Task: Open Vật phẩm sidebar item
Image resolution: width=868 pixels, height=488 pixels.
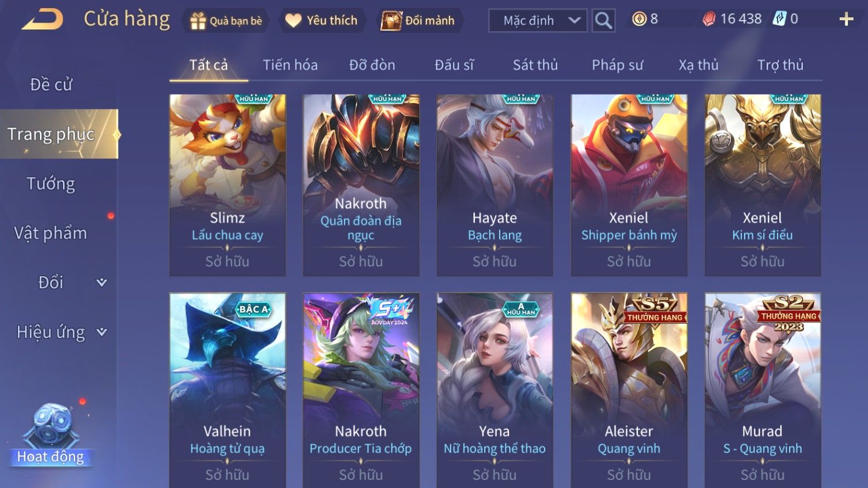Action: pos(51,233)
